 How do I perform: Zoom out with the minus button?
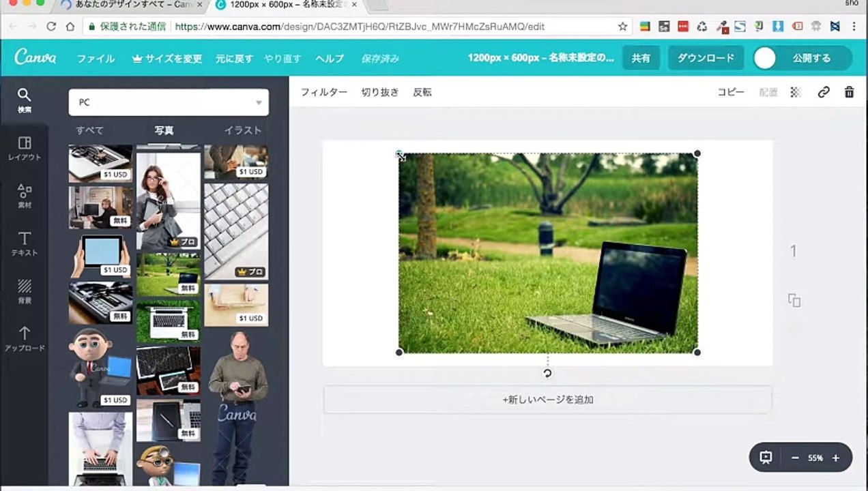click(x=795, y=458)
